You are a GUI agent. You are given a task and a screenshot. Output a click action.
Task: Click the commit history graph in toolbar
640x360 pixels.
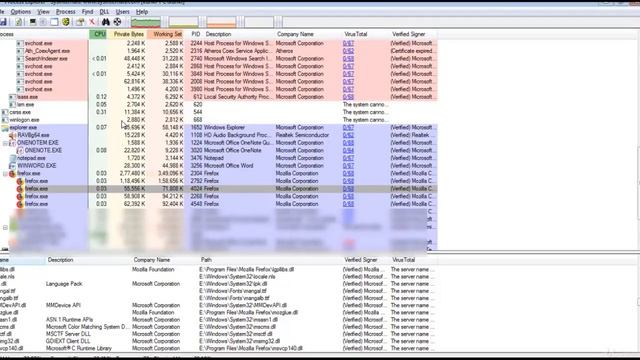(183, 22)
